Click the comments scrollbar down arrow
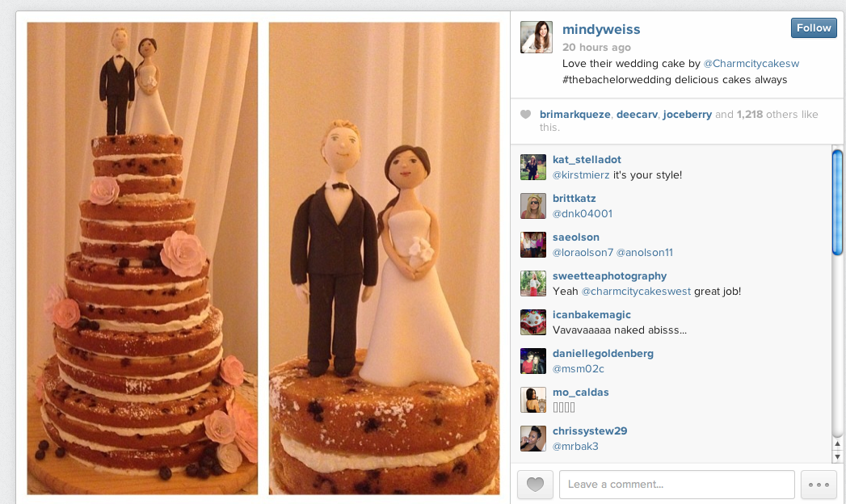 tap(837, 457)
